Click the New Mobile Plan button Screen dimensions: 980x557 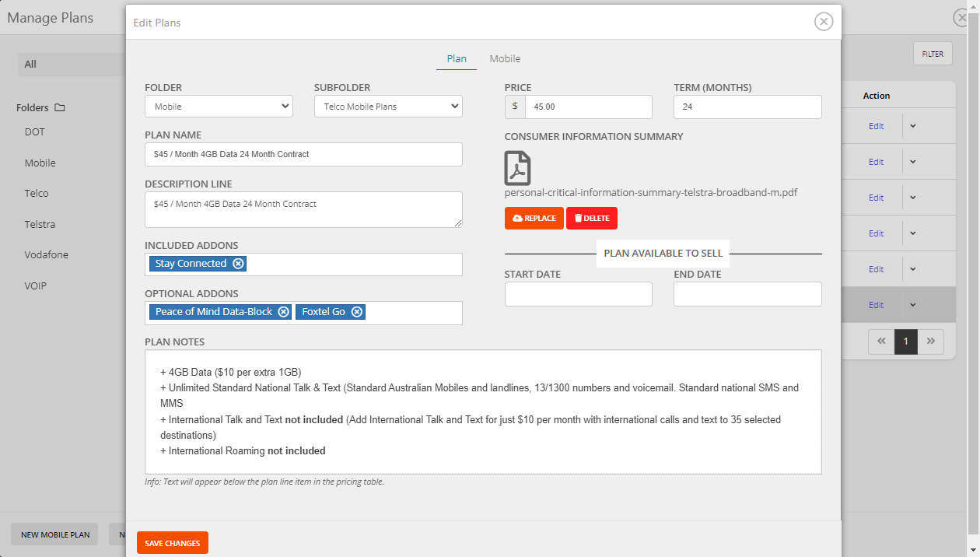(54, 534)
